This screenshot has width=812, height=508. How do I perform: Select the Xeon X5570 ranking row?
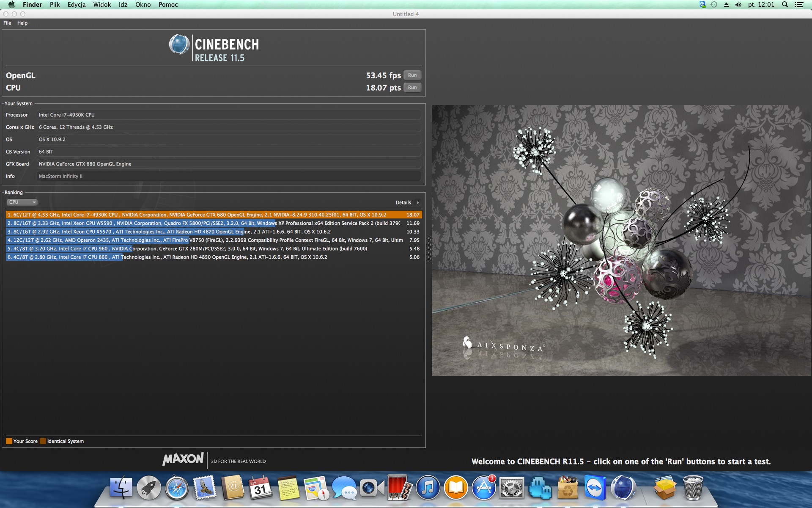point(214,232)
